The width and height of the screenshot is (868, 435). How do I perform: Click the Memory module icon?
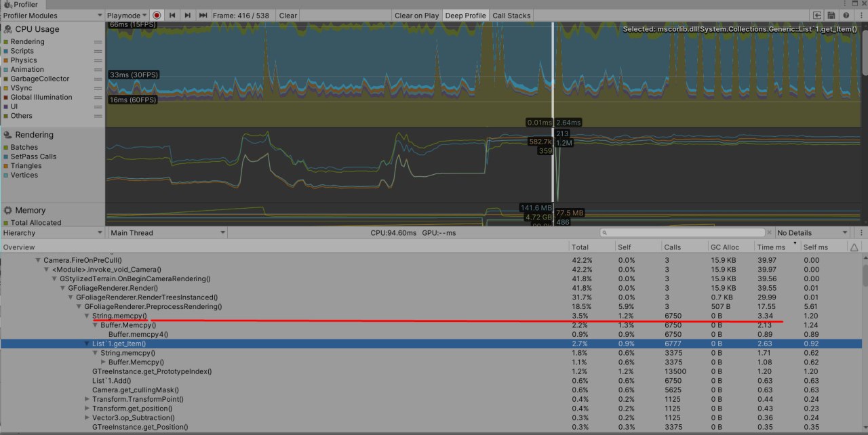8,211
